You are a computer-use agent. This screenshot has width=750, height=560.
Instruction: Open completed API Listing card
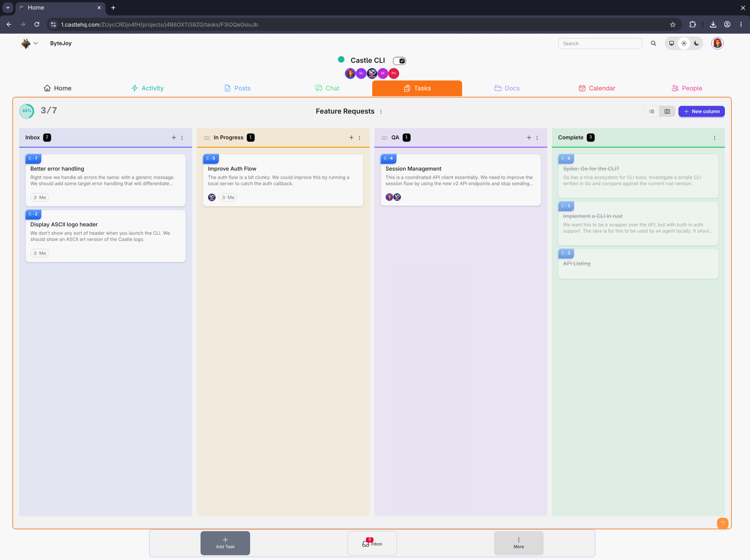pyautogui.click(x=638, y=264)
